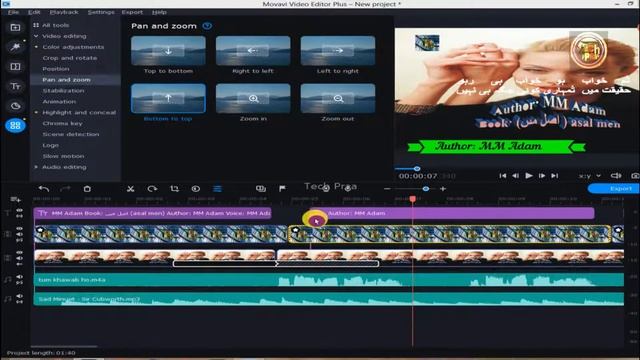
Task: Choose the Zoom out preset
Action: tap(338, 98)
